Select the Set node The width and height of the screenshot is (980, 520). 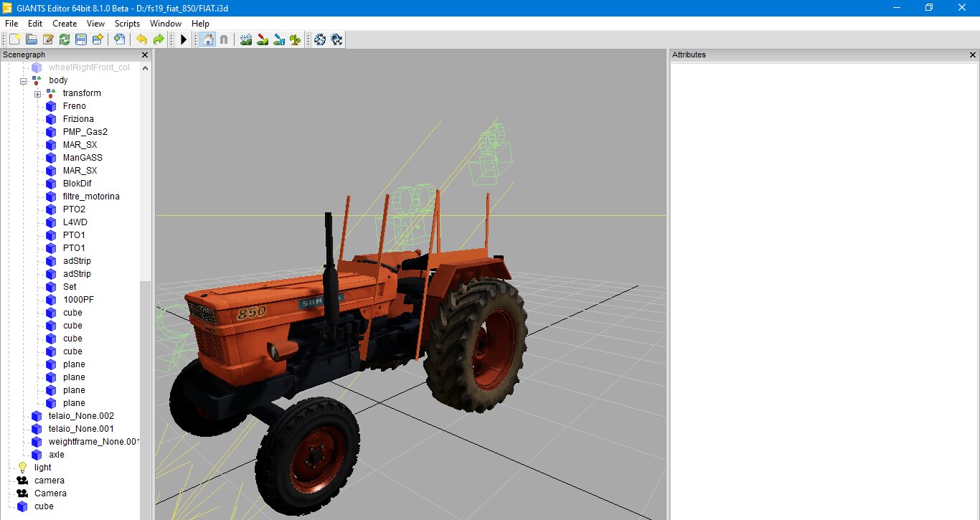tap(70, 287)
